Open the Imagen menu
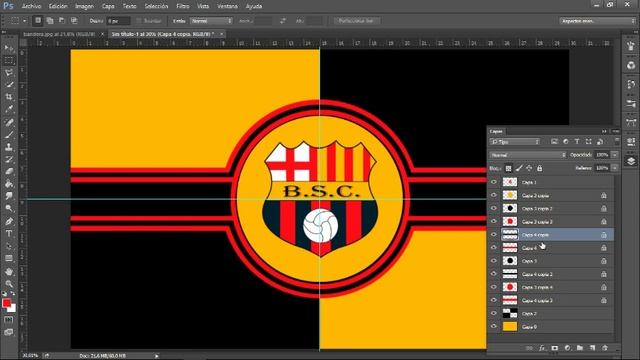Image resolution: width=640 pixels, height=360 pixels. click(x=84, y=6)
